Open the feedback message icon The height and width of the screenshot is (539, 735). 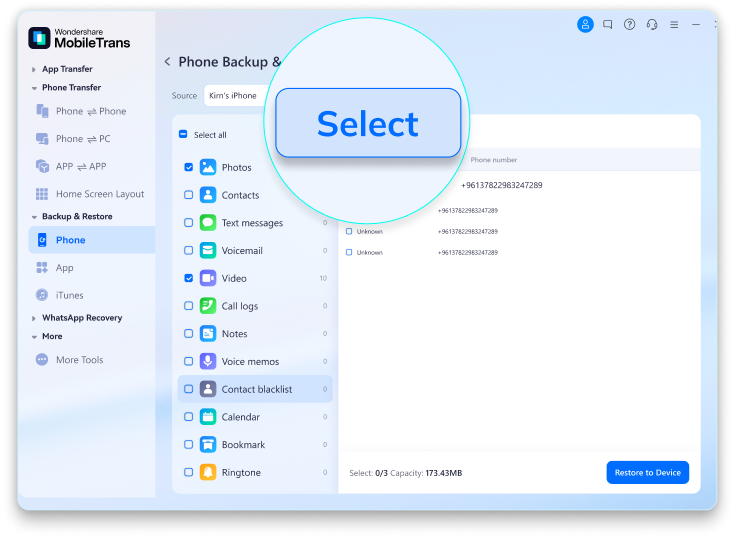coord(608,24)
